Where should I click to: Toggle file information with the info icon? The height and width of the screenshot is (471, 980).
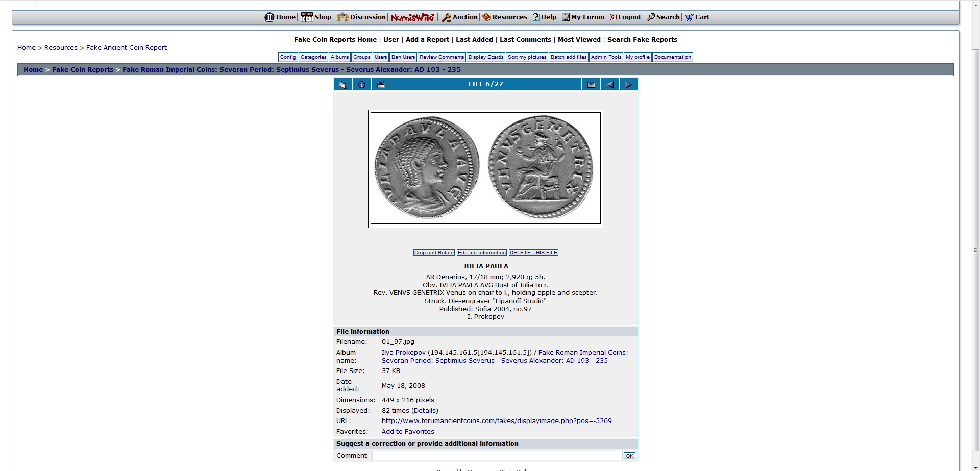(x=362, y=85)
